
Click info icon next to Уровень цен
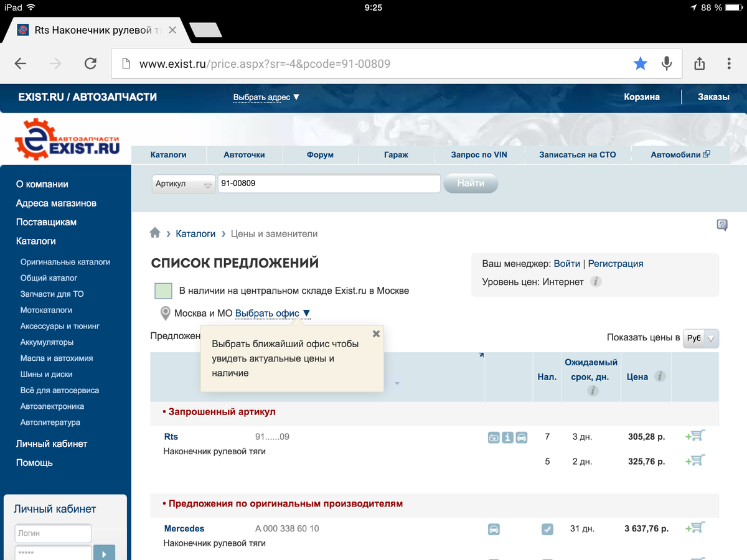[596, 282]
